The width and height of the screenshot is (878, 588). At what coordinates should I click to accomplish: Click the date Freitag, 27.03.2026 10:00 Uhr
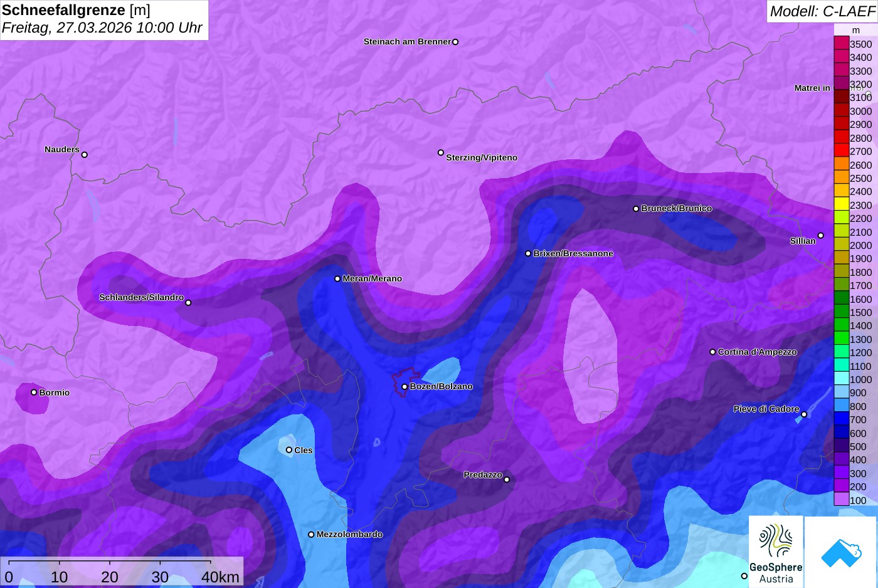tap(102, 28)
